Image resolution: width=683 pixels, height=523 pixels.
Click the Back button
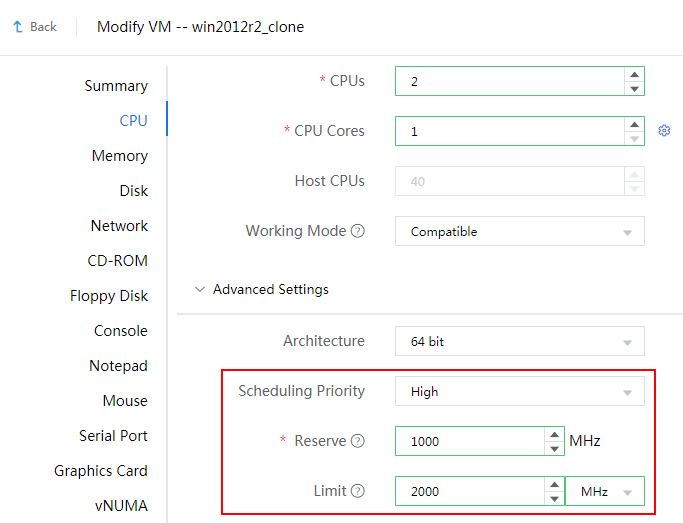35,27
